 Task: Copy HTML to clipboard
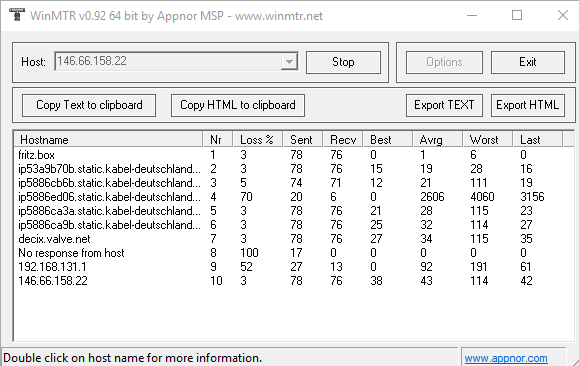[x=238, y=105]
